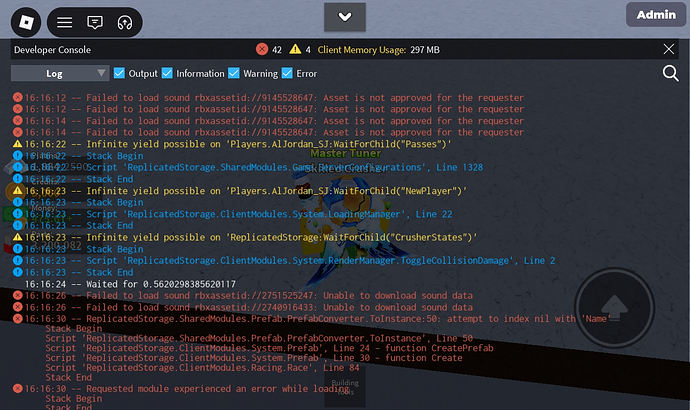Image resolution: width=690 pixels, height=410 pixels.
Task: Click the Building Tools button behind console
Action: coord(345,387)
